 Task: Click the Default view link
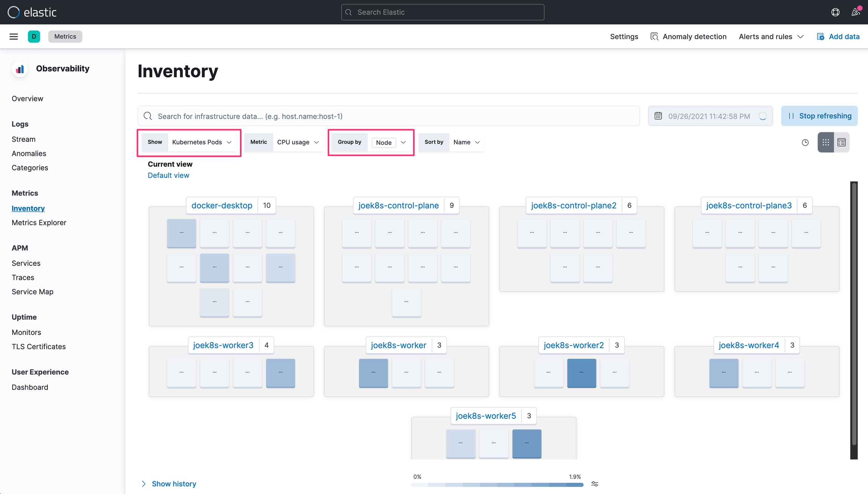[x=168, y=175]
